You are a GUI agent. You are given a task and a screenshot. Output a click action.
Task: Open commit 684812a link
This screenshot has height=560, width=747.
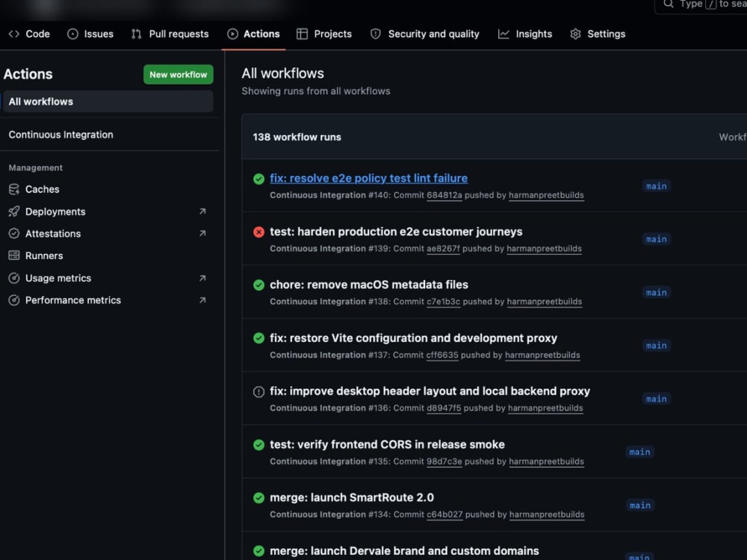click(444, 195)
